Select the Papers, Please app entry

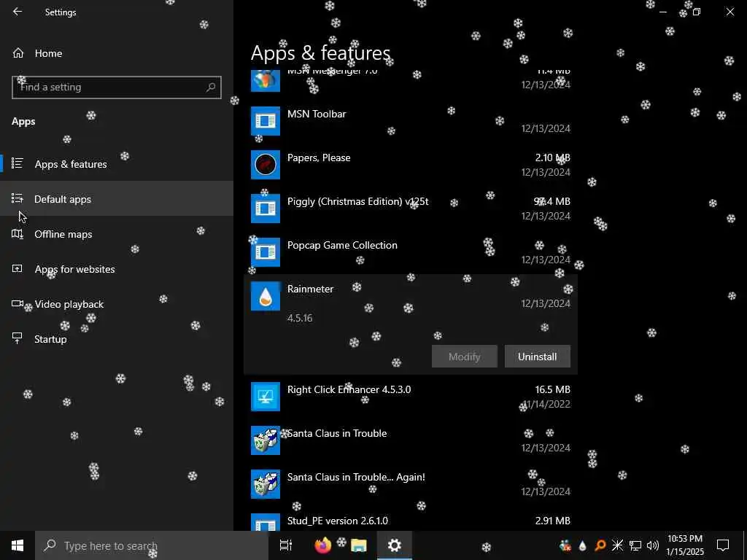[x=411, y=165]
